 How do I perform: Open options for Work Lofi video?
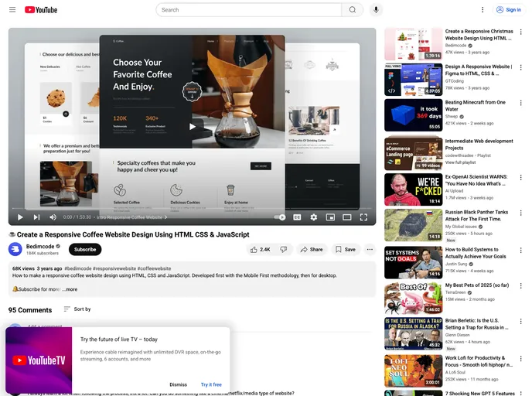[521, 358]
